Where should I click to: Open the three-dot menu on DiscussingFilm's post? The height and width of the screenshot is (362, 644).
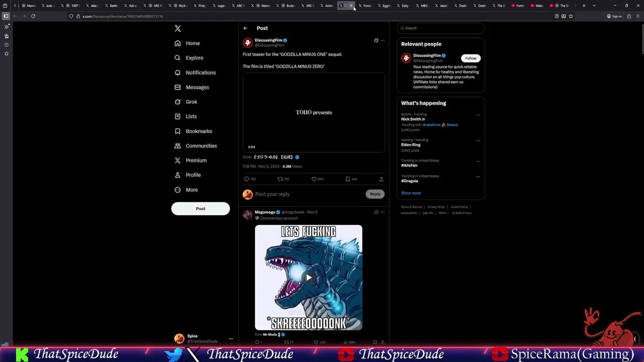[x=382, y=40]
